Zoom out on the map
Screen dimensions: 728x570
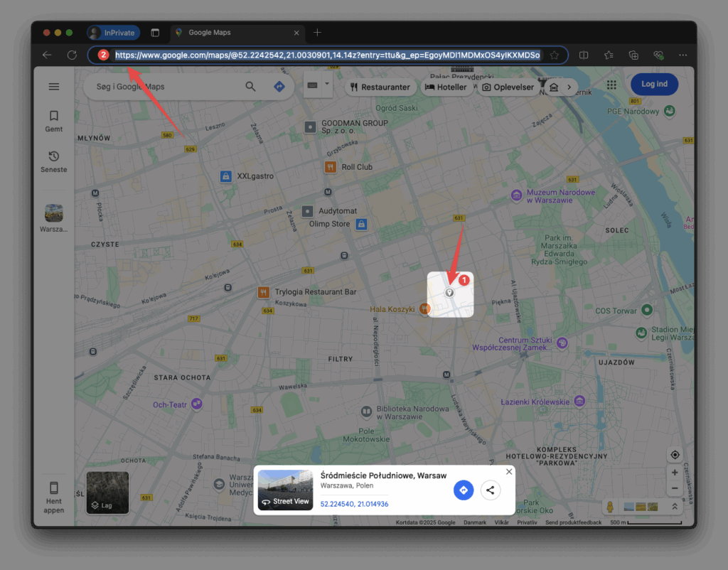pyautogui.click(x=675, y=488)
